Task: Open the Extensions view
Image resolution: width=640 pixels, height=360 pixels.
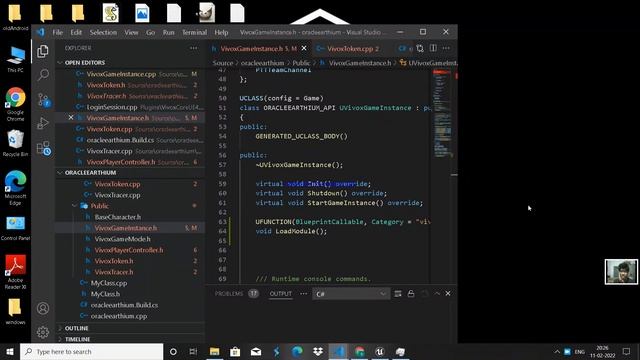Action: 43,148
